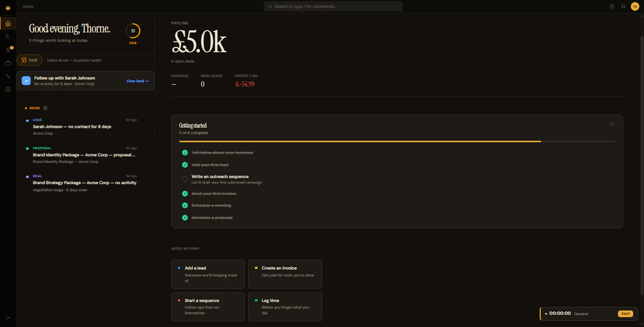
Task: Open the contacts person icon in sidebar
Action: pyautogui.click(x=8, y=37)
